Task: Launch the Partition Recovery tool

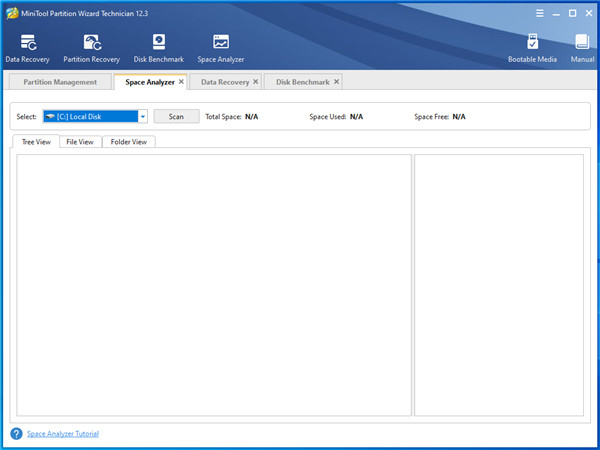Action: click(x=91, y=44)
